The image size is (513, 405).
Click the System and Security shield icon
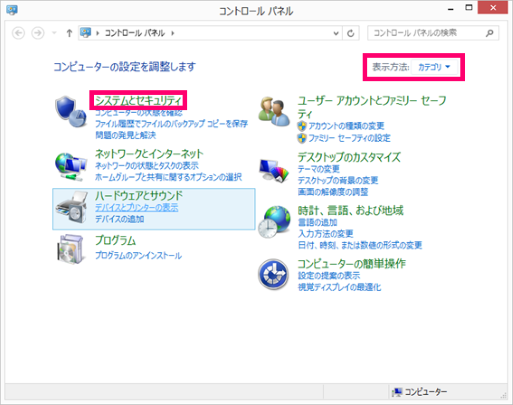(71, 112)
